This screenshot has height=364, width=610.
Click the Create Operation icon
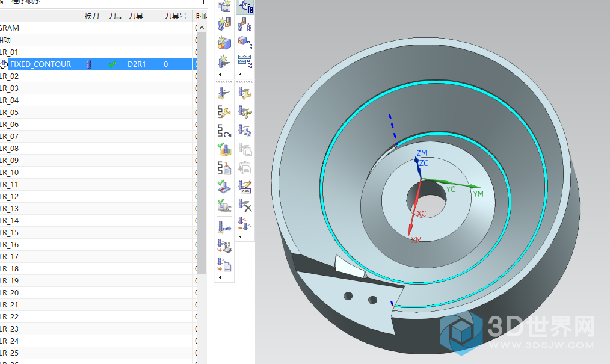(x=224, y=61)
